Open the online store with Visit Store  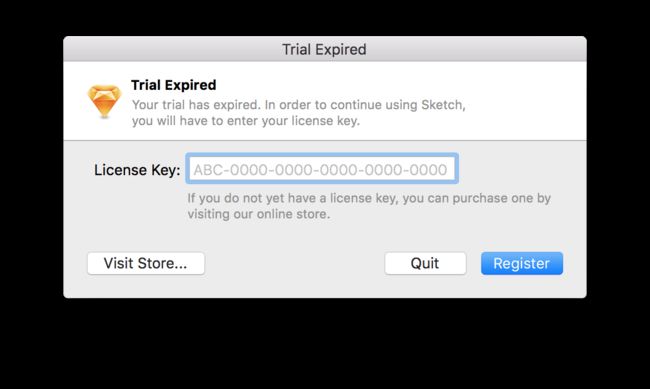146,263
